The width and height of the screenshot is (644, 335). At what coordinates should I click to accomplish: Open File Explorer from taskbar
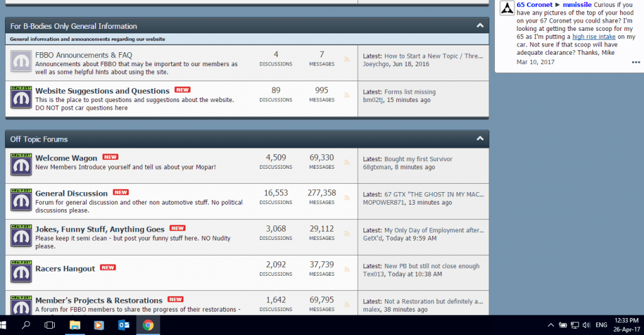pos(75,325)
